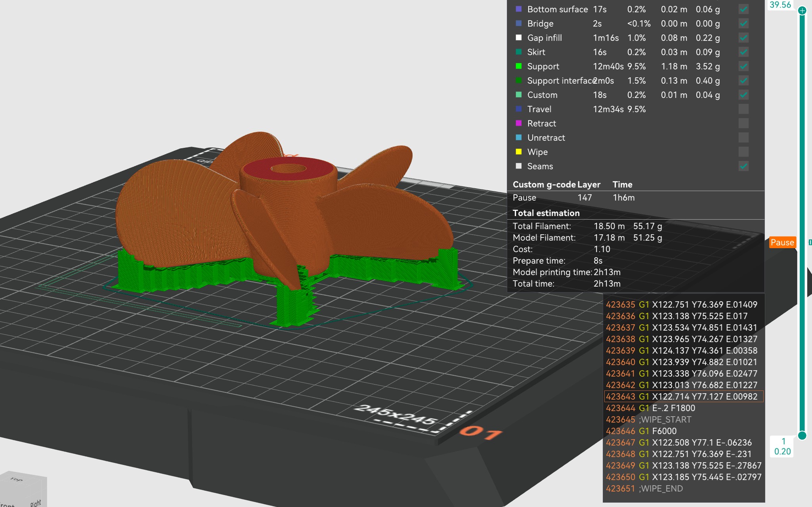812x507 pixels.
Task: Click the top layer slider handle
Action: click(x=802, y=11)
